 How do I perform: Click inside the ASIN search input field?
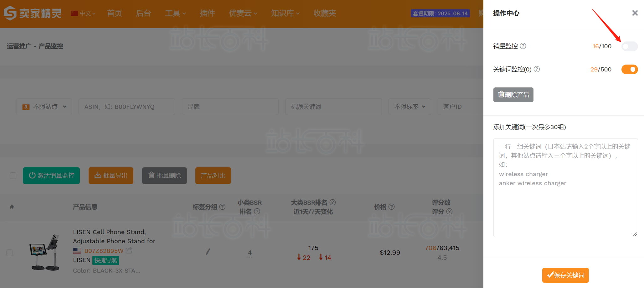[127, 107]
